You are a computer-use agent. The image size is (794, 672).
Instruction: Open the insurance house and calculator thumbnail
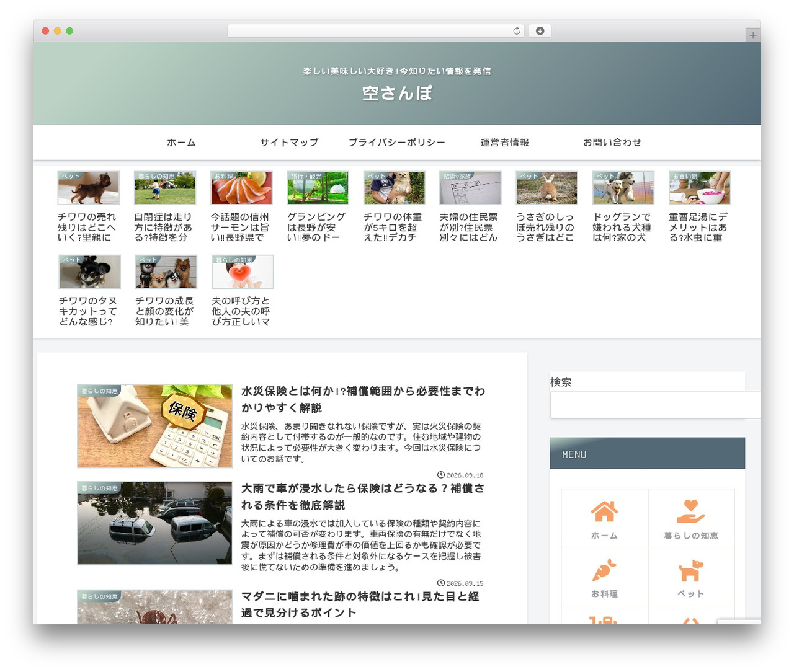click(x=155, y=426)
